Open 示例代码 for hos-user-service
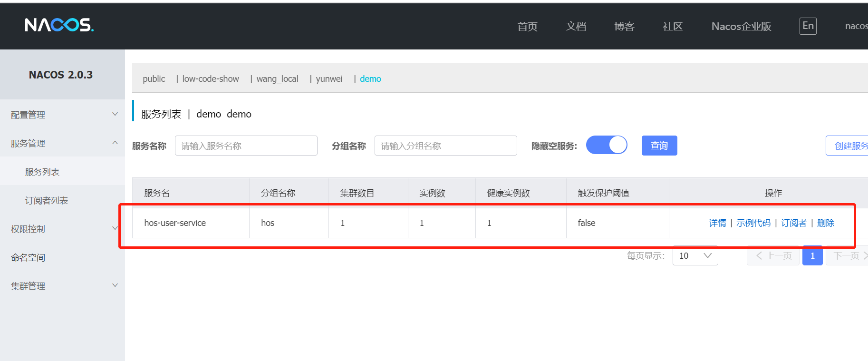 [x=753, y=223]
